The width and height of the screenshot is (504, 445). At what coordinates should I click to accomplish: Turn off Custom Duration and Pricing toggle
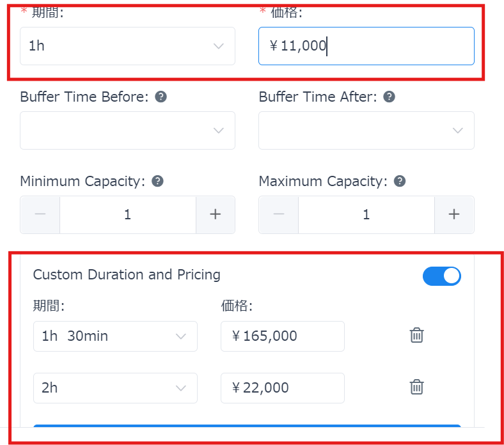[441, 276]
